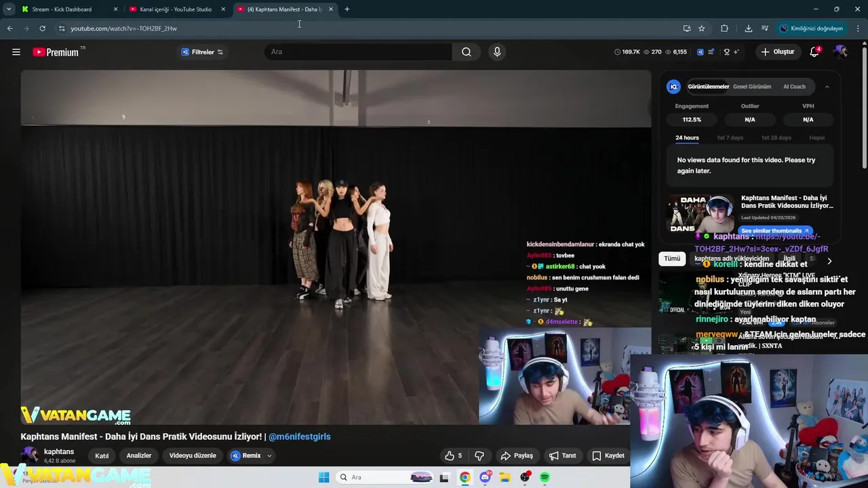868x488 pixels.
Task: Open the account avatar menu
Action: tap(840, 52)
